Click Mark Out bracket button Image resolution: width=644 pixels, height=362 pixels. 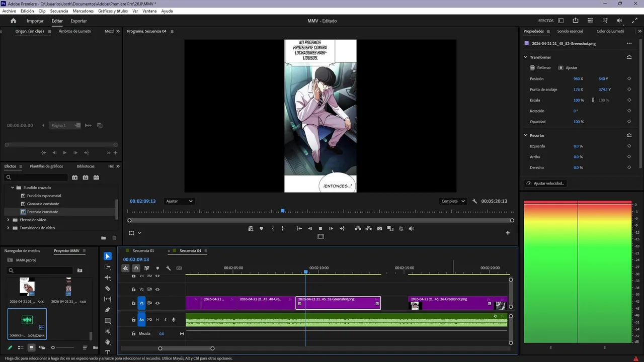(282, 229)
